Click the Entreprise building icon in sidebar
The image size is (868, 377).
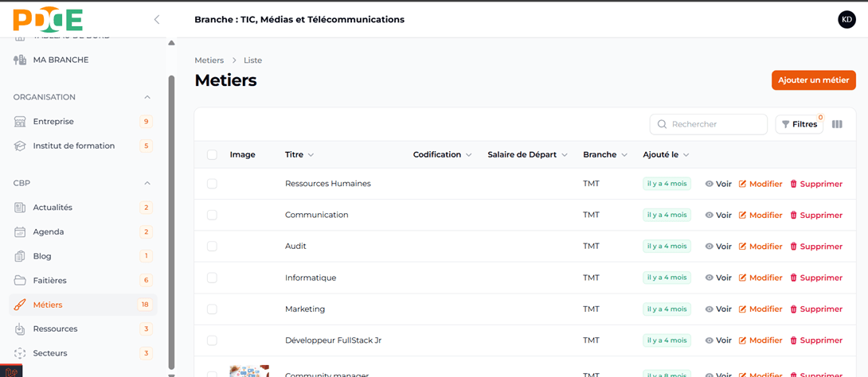coord(20,122)
